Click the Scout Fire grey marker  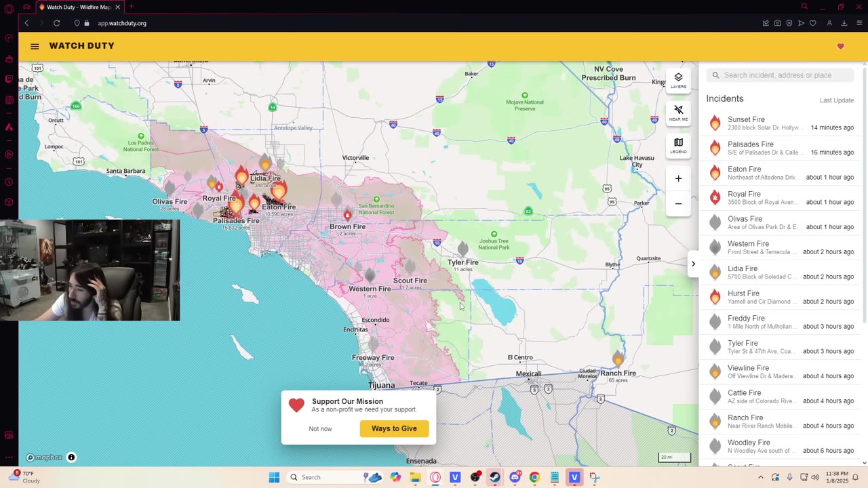(x=410, y=268)
